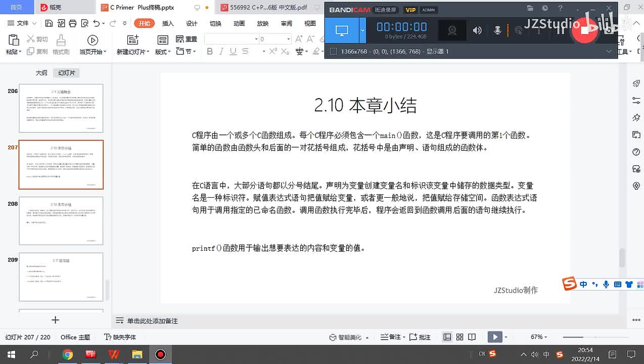The width and height of the screenshot is (644, 364).
Task: Toggle Bandicam webcam overlay
Action: (x=452, y=30)
